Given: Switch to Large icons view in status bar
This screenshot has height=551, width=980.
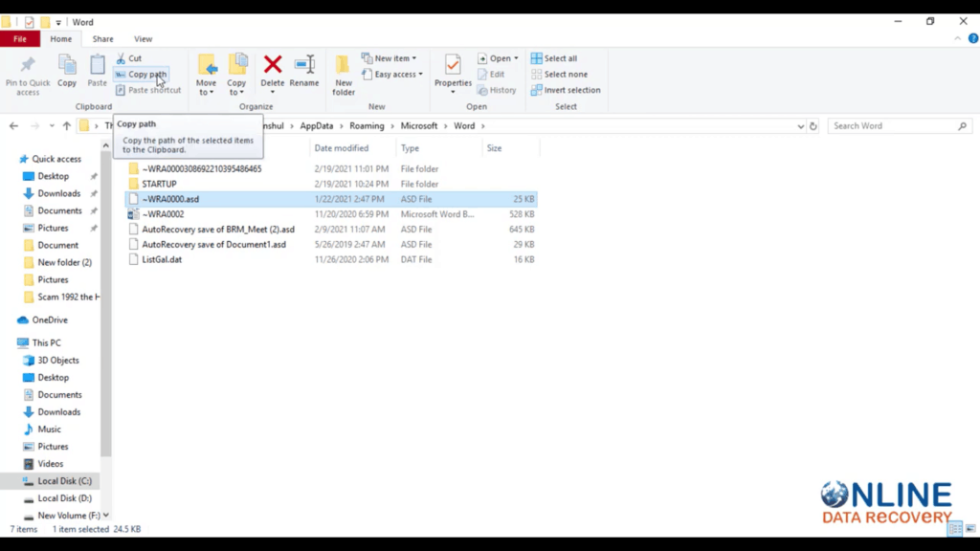Looking at the screenshot, I should coord(970,529).
